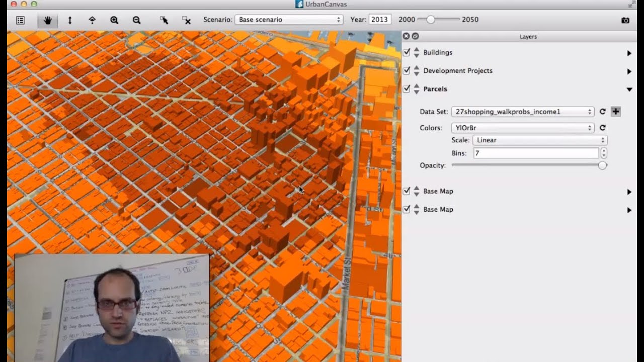This screenshot has height=362, width=644.
Task: Select the Pan hand tool
Action: pyautogui.click(x=48, y=20)
